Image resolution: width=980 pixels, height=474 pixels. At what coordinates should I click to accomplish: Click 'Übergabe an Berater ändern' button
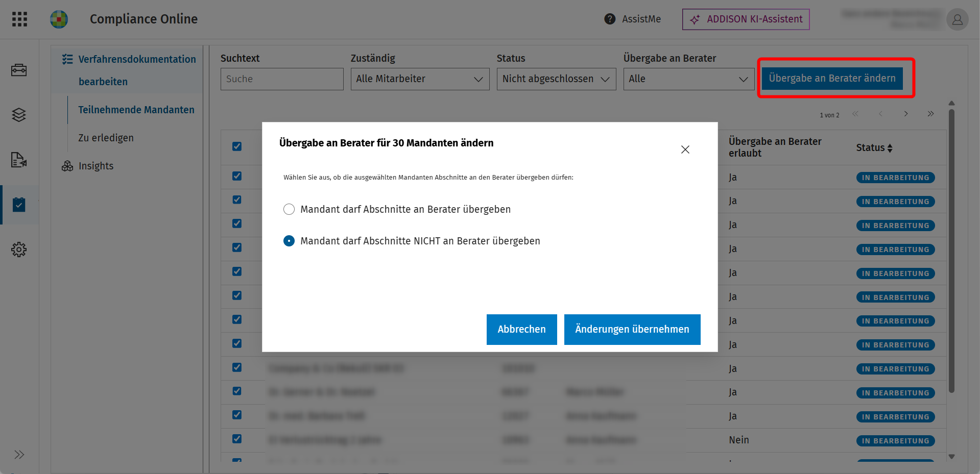click(832, 79)
